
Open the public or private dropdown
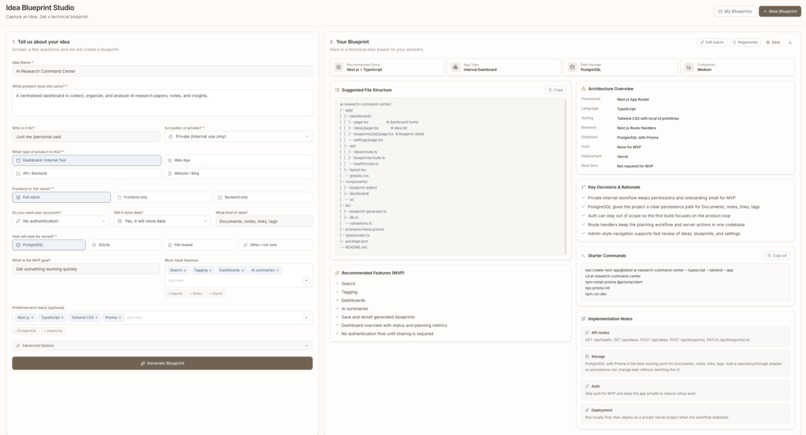coord(239,137)
